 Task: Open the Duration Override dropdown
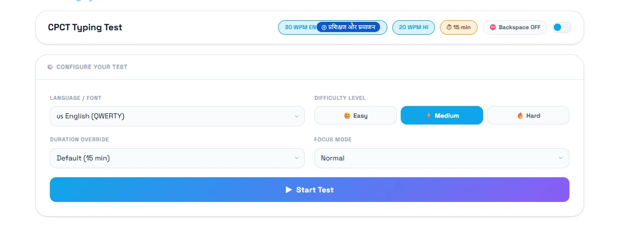pos(177,158)
